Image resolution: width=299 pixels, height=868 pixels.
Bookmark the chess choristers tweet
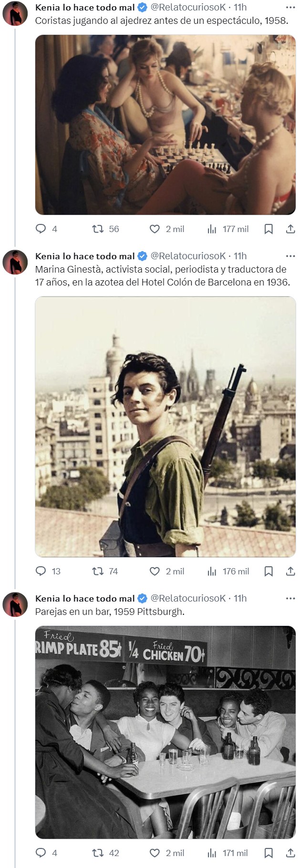click(268, 229)
